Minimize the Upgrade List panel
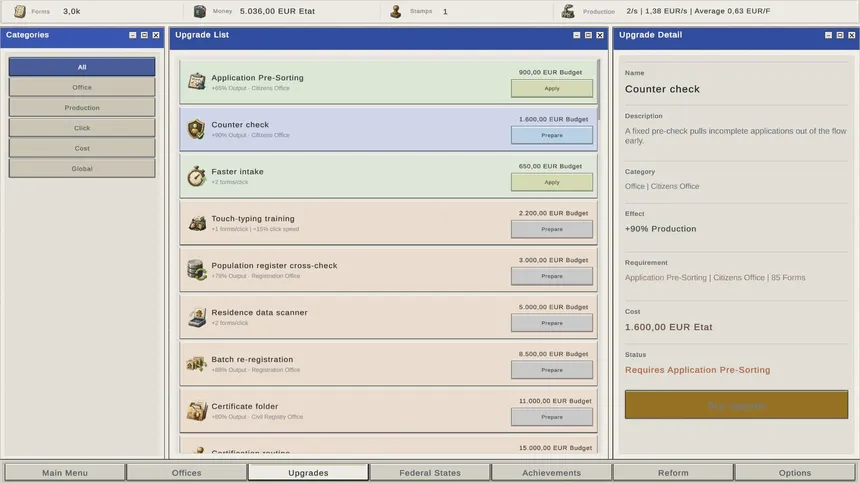The width and height of the screenshot is (860, 484). [x=576, y=35]
